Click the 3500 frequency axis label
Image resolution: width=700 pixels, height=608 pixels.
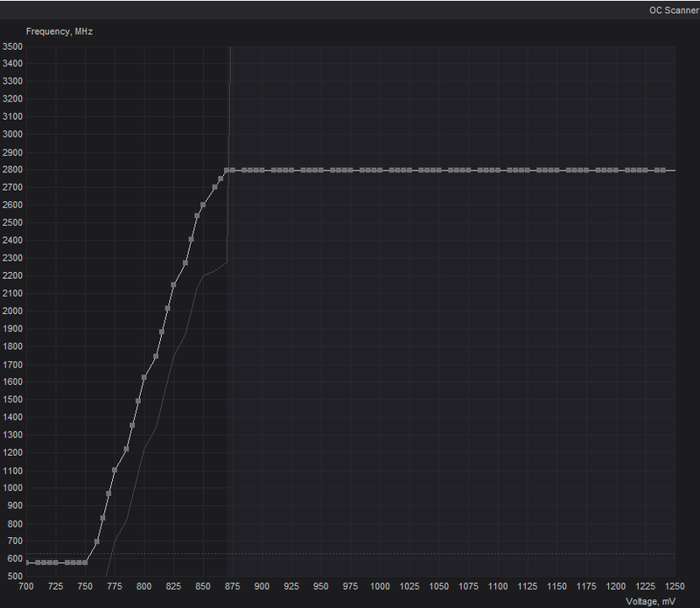12,46
